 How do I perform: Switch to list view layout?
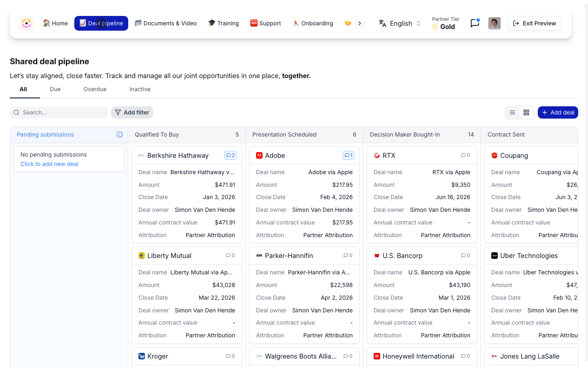[512, 112]
